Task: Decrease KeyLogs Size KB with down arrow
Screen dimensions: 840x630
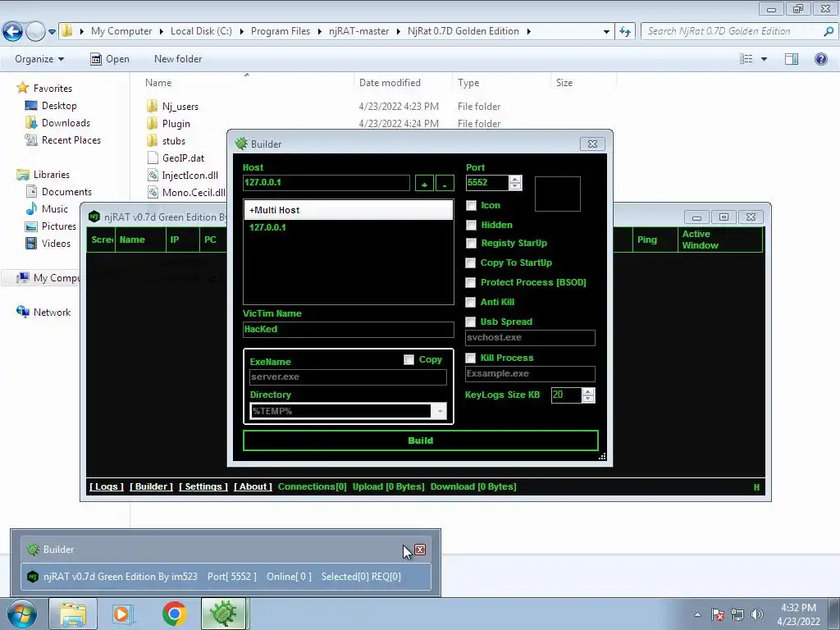Action: tap(588, 399)
